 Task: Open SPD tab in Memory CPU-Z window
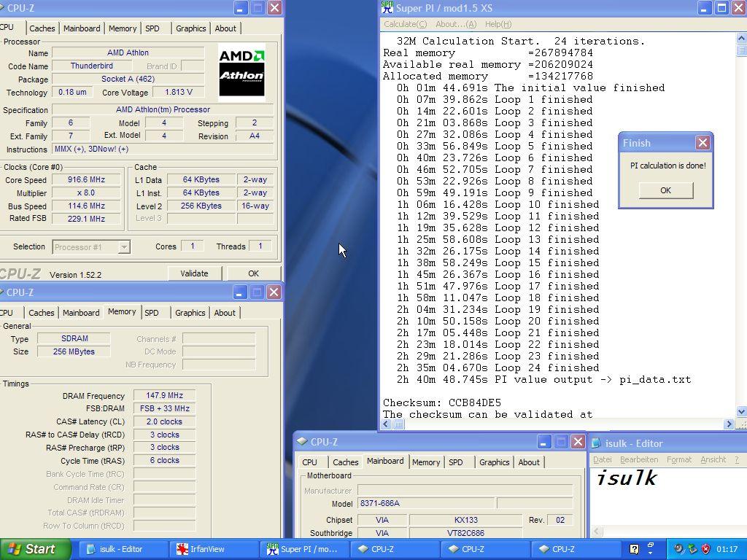tap(152, 313)
